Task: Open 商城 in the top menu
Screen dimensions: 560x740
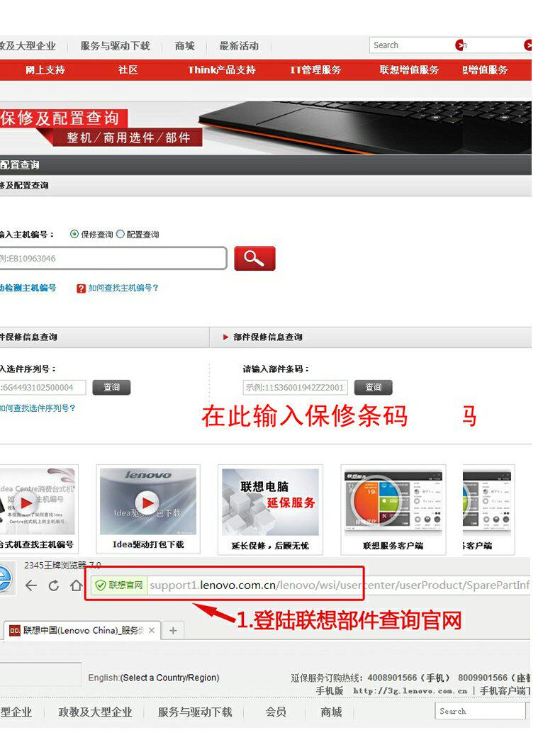Action: (x=184, y=46)
